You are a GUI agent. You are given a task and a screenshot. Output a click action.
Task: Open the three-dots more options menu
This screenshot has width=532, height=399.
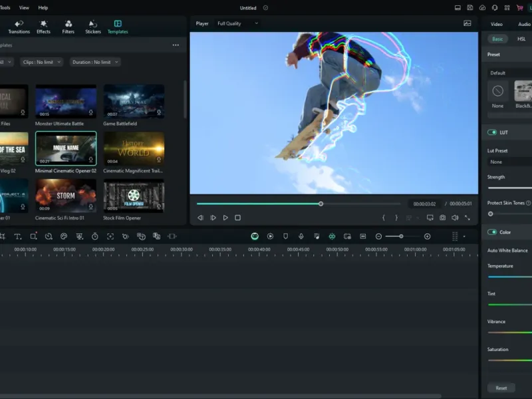(x=176, y=45)
